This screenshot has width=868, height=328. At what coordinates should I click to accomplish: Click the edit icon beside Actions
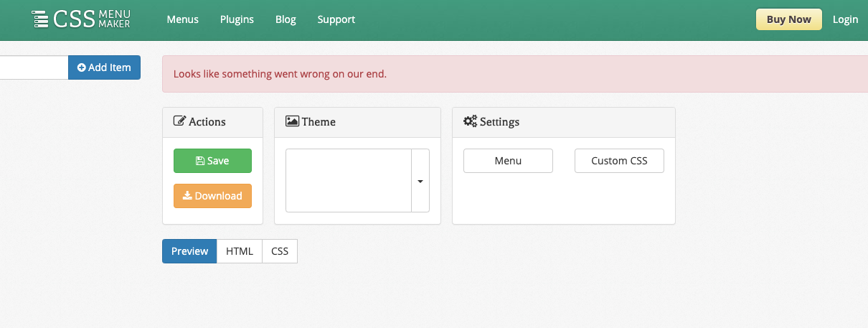point(179,121)
